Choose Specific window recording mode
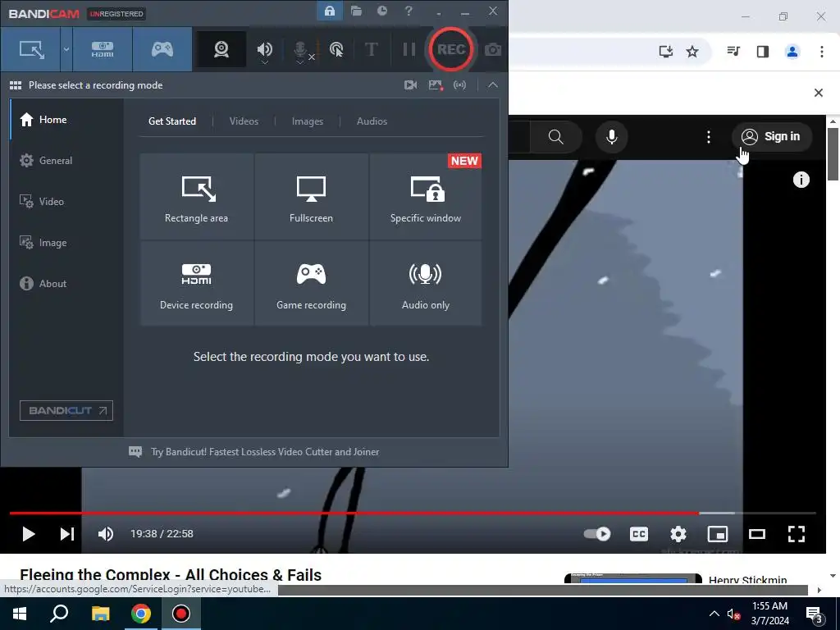Image resolution: width=840 pixels, height=630 pixels. tap(426, 197)
